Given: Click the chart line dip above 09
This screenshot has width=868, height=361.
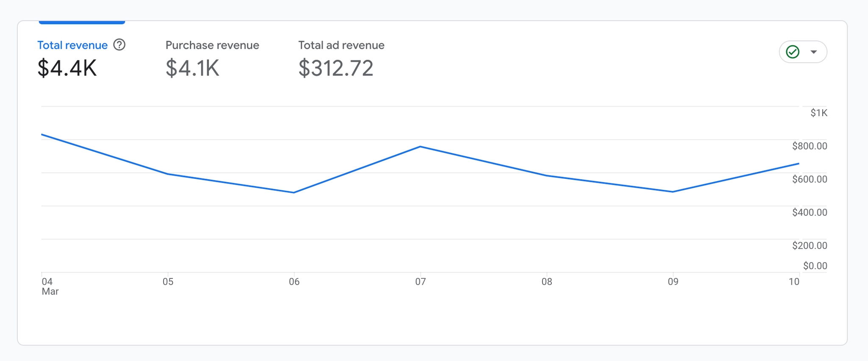Looking at the screenshot, I should pyautogui.click(x=673, y=192).
